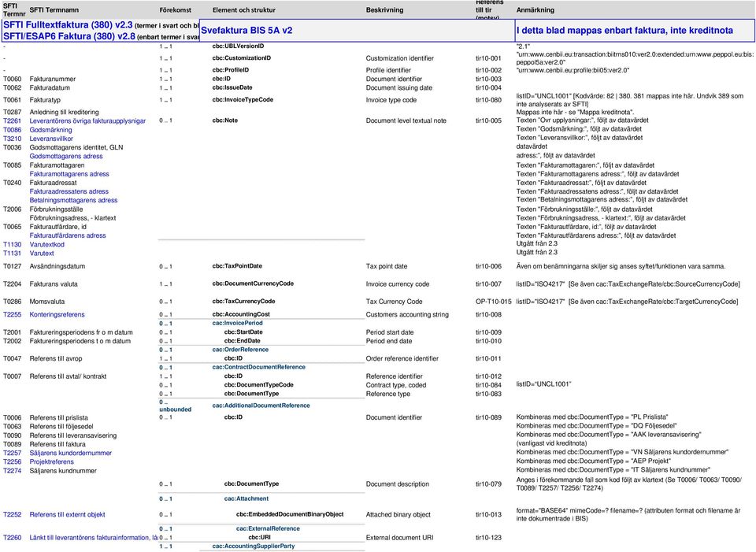
Task: Select the cbc:StartDate element
Action: tap(243, 332)
